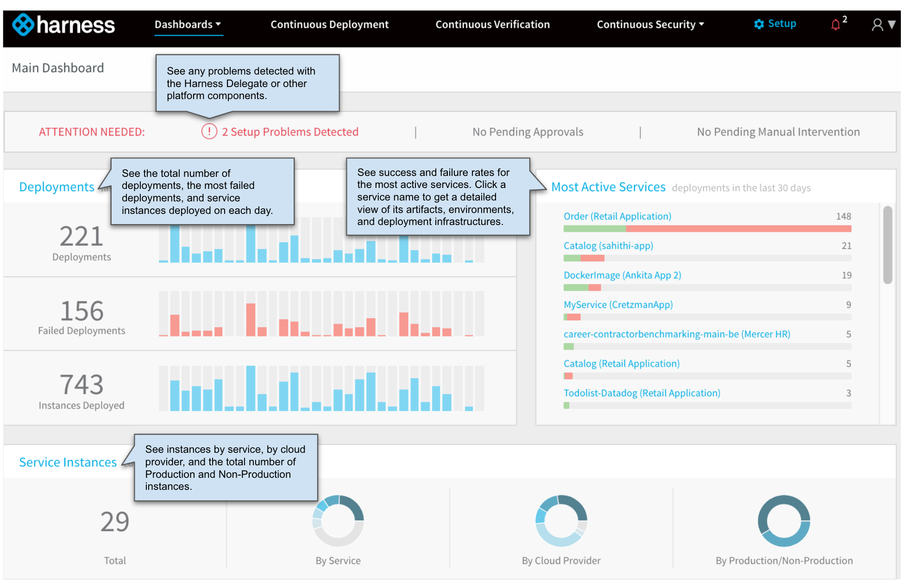Open DockerImage (Ankita App 2) service
The width and height of the screenshot is (905, 588).
click(x=622, y=275)
